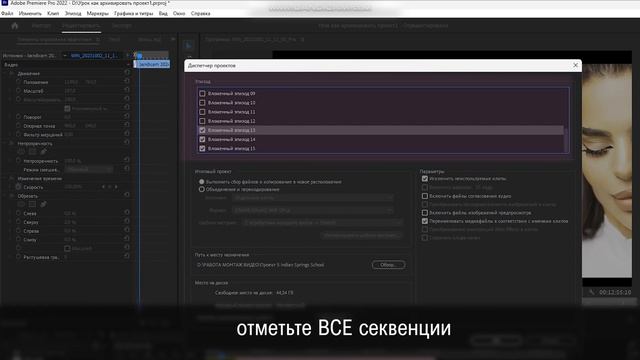Reset the Положение parameter

point(127,82)
